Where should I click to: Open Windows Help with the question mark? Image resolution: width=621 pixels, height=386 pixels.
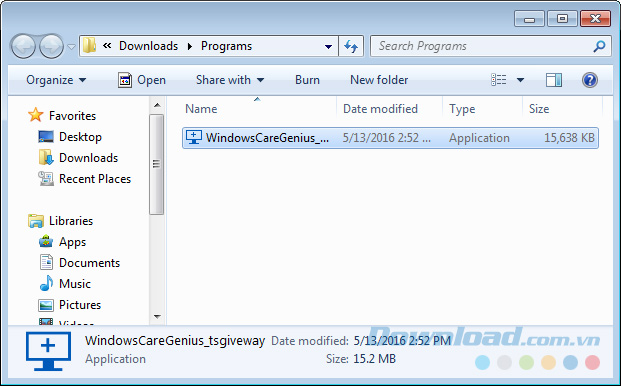point(589,80)
